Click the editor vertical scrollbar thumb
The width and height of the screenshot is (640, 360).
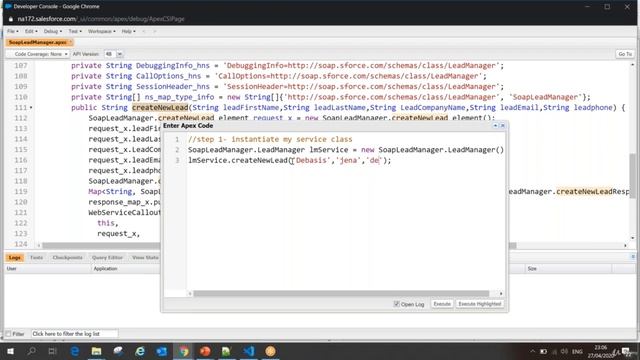(x=632, y=176)
